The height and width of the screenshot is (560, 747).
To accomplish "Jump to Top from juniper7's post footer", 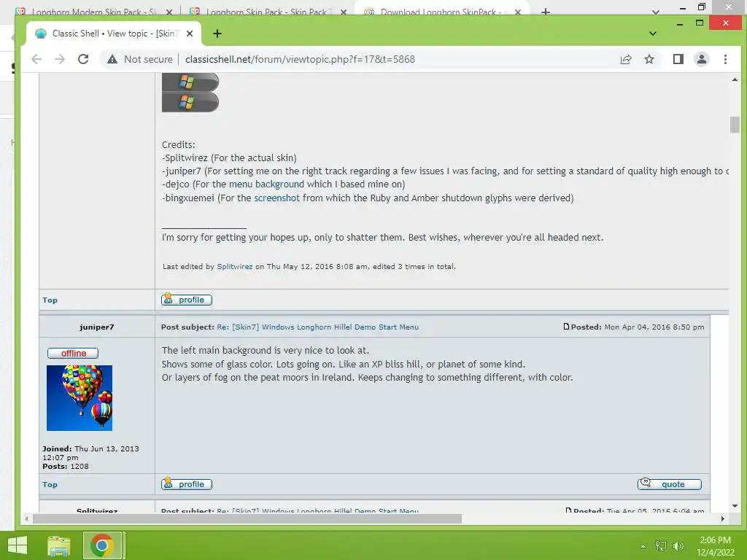I will tap(50, 484).
